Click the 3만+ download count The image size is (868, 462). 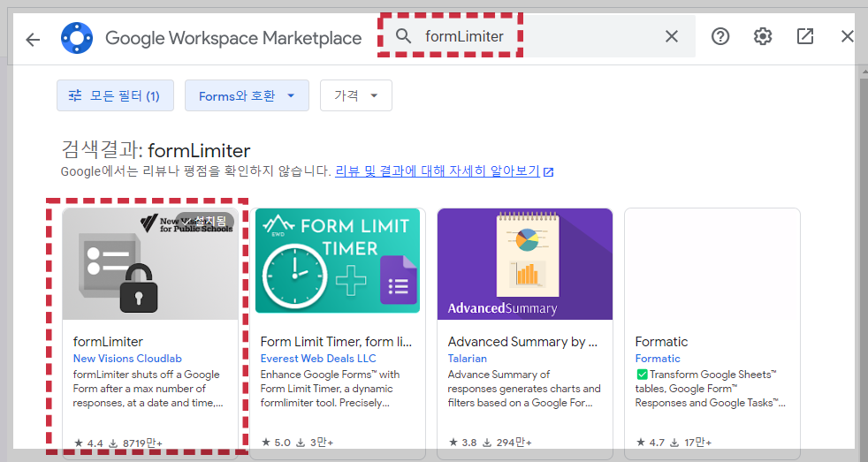point(315,442)
